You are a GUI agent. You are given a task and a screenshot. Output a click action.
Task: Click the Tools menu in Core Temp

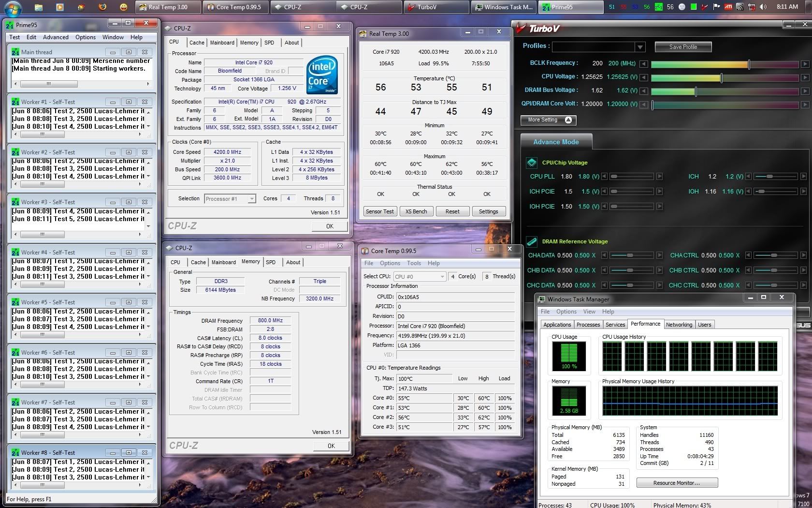coord(414,263)
